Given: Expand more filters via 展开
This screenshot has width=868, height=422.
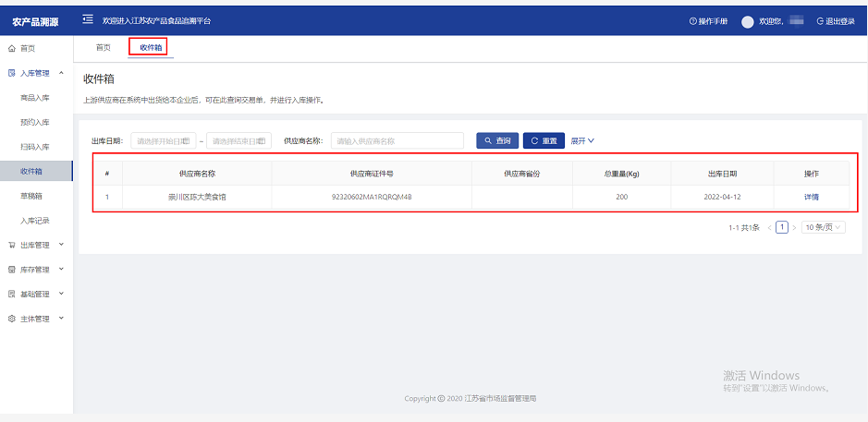Looking at the screenshot, I should [582, 141].
